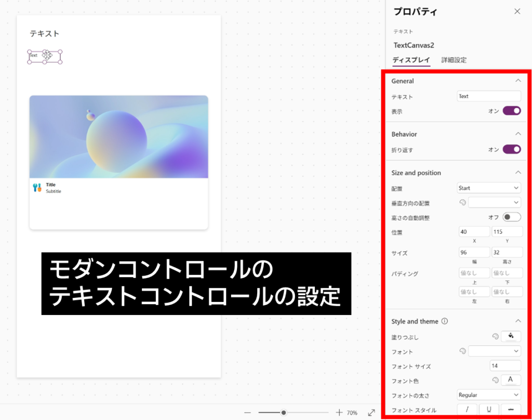
Task: Switch to the 詳細設定 tab
Action: (x=454, y=60)
